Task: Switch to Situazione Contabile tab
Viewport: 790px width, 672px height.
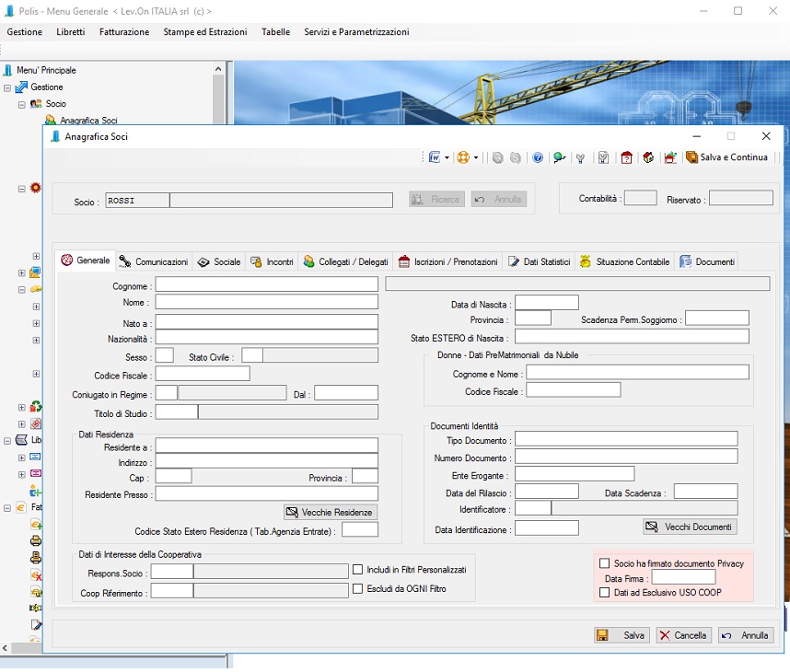Action: coord(625,262)
